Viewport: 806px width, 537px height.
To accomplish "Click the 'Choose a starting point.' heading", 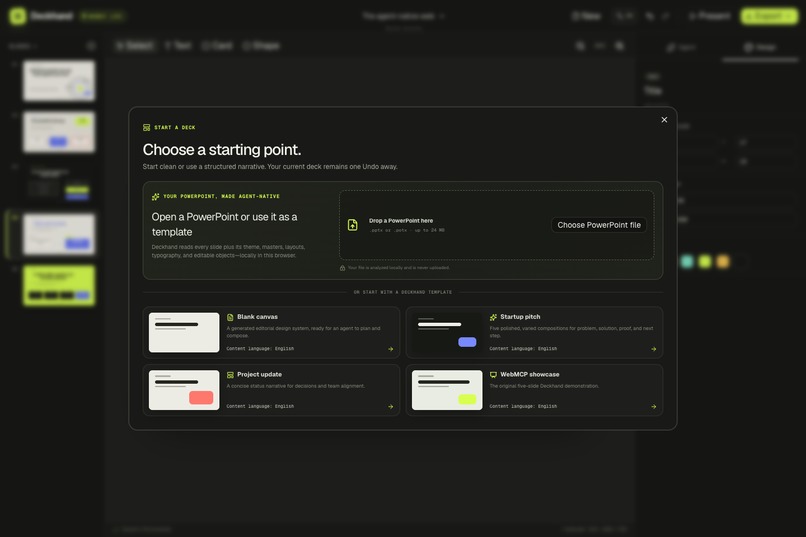I will pos(222,150).
